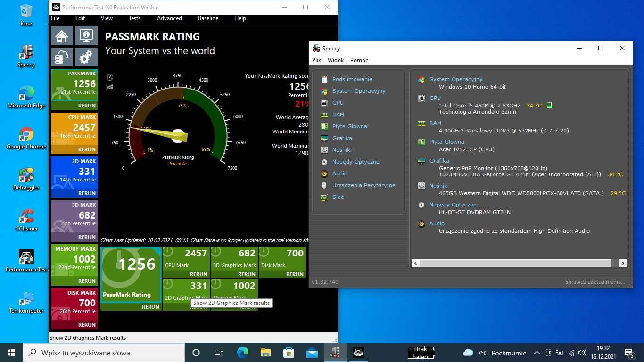Open PerformanceTest Edit menu
The image size is (644, 362).
pos(80,18)
